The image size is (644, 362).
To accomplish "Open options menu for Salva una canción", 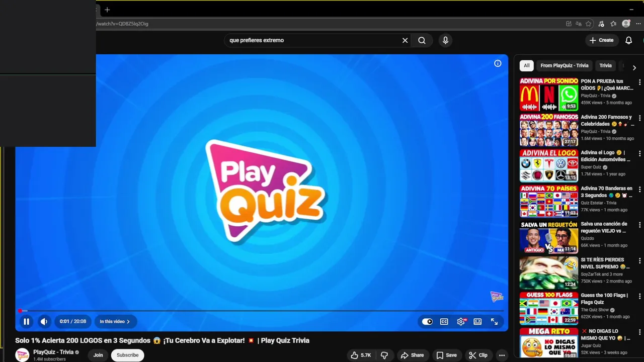I will [639, 225].
